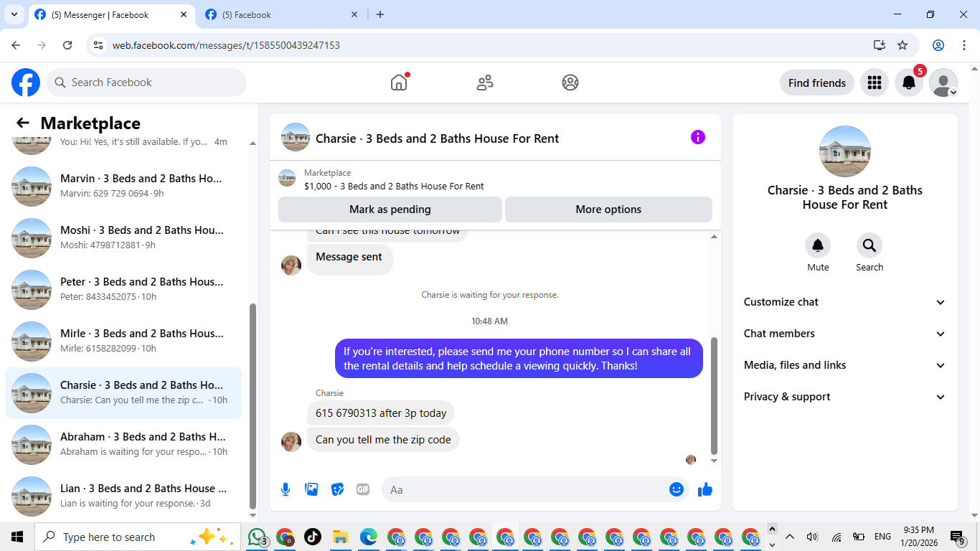980x551 pixels.
Task: Click the "Can you tell me the zip code" message
Action: [383, 440]
